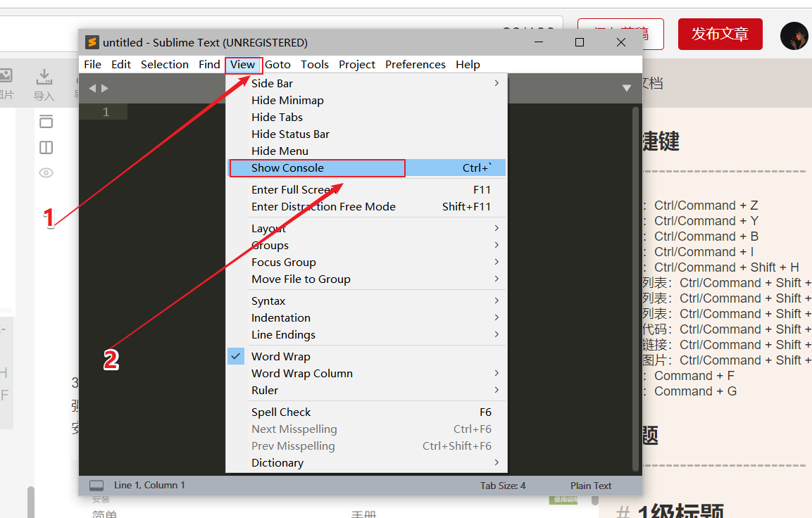Open the Tab Size: 4 selector

pos(502,486)
